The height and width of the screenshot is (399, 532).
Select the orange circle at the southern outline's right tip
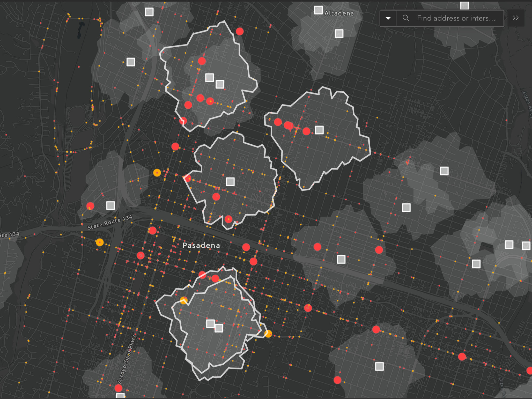coord(268,334)
